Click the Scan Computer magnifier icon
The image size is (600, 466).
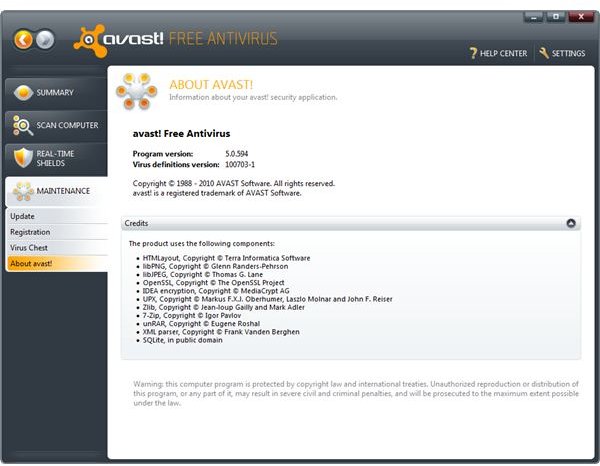pos(23,125)
